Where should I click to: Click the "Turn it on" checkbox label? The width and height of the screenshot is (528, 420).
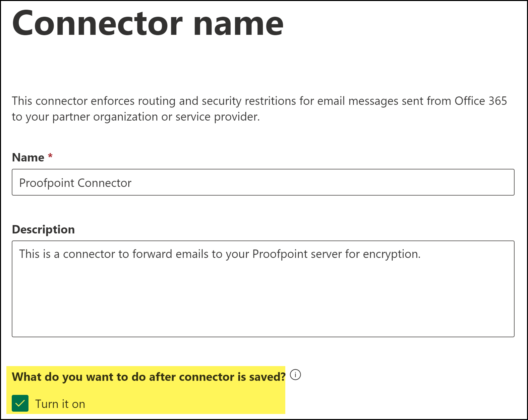coord(60,404)
